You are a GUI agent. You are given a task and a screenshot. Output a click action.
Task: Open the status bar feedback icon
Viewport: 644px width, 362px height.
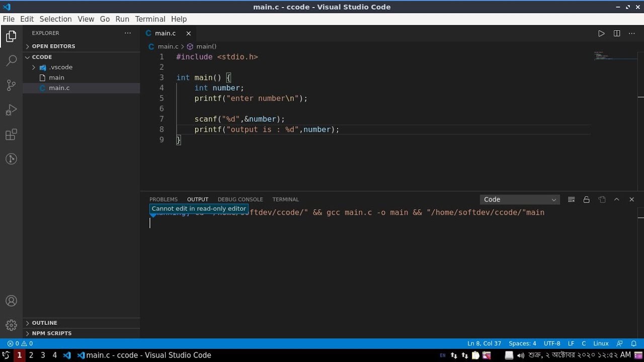(619, 343)
